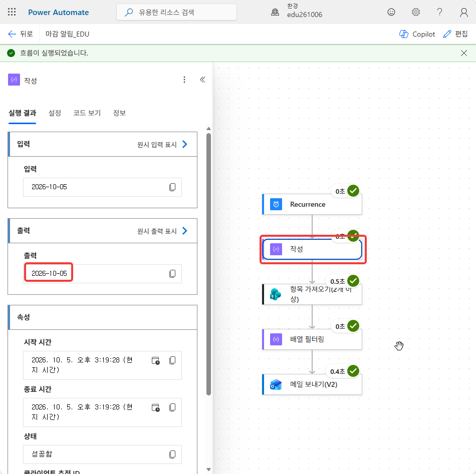
Task: Select the 항목 가져오기 SharePoint node
Action: [x=312, y=294]
